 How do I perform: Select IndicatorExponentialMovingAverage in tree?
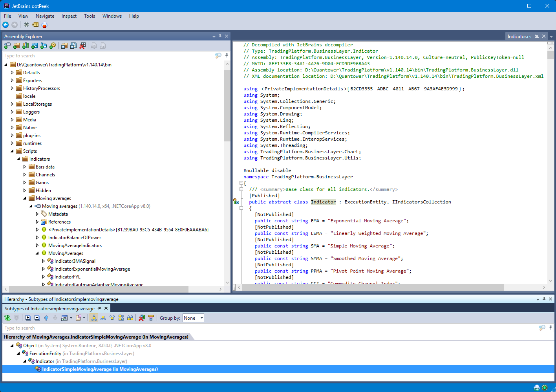click(x=92, y=269)
